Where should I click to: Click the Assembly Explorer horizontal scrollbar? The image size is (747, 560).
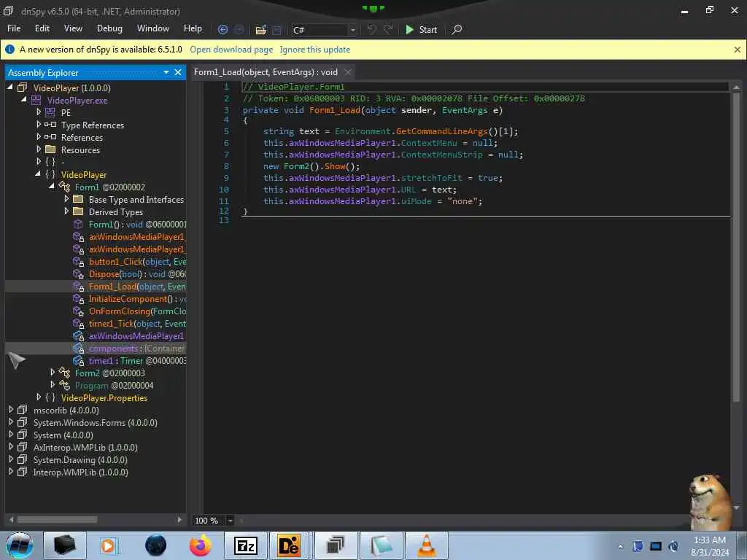coord(58,519)
